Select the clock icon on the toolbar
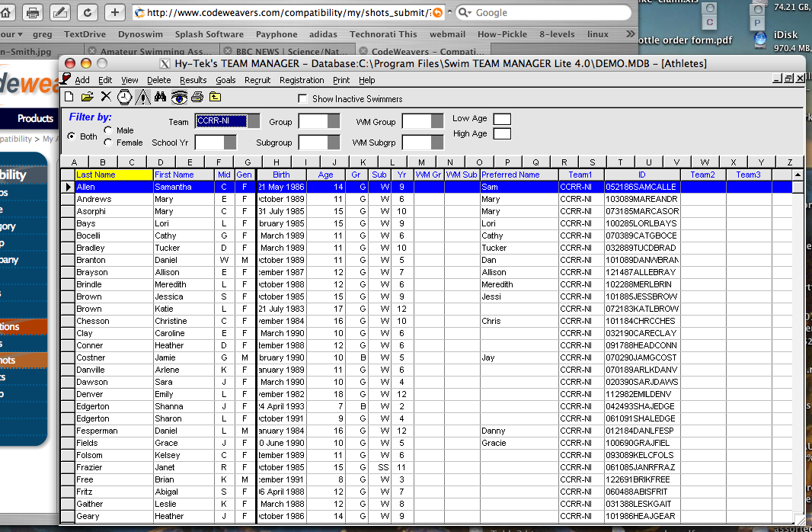This screenshot has height=532, width=812. click(124, 97)
